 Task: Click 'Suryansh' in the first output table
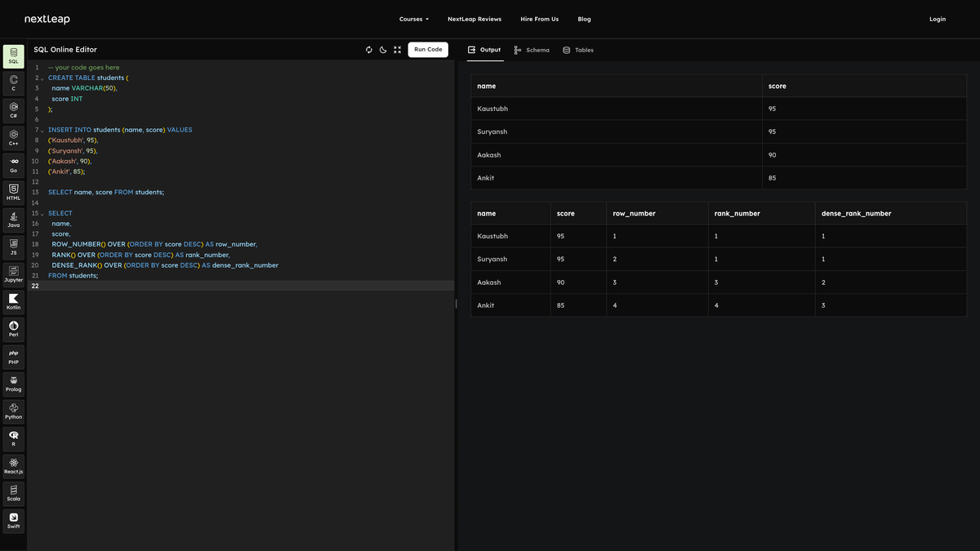(492, 131)
